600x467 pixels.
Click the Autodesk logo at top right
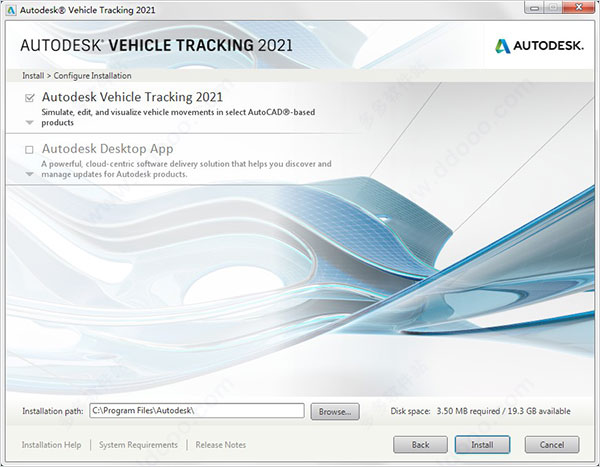[x=540, y=46]
